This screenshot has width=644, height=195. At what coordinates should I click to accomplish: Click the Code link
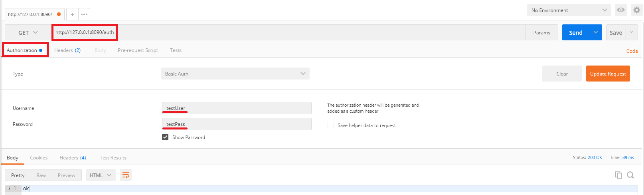coord(632,51)
